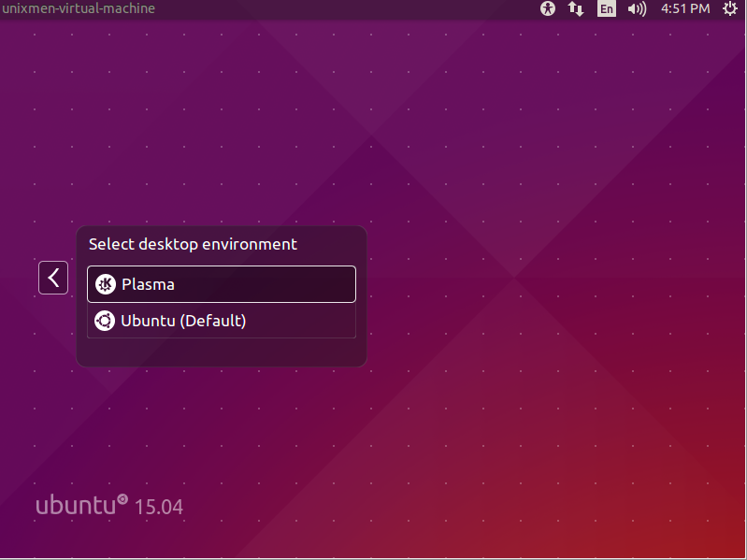This screenshot has width=747, height=560.
Task: Choose Ubuntu (Default) session
Action: pos(222,321)
